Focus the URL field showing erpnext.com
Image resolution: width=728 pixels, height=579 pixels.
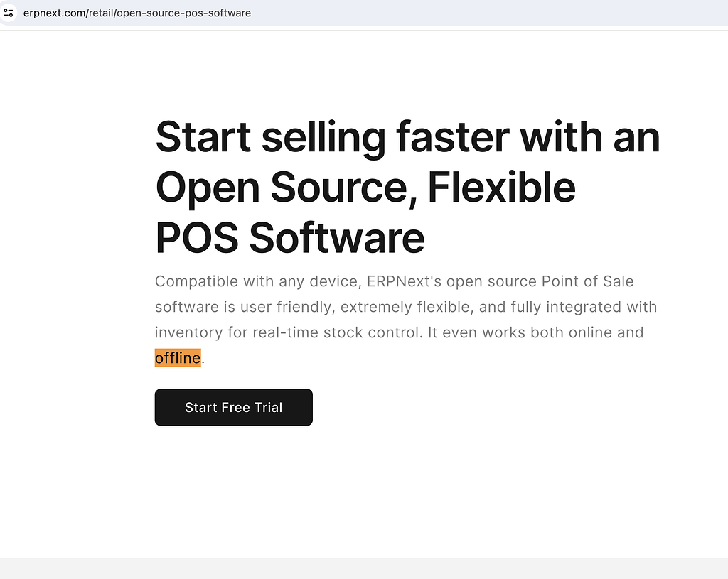(x=136, y=12)
